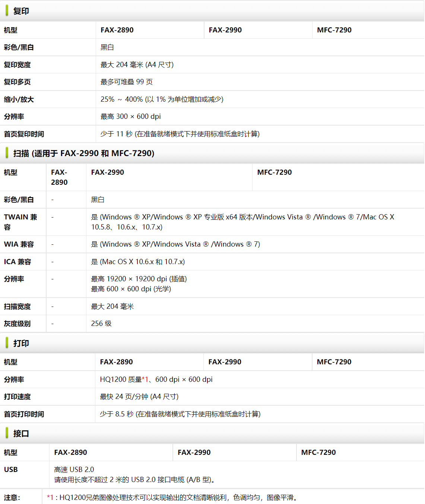Click MFC-7290 header in the 打印 table

coord(334,362)
